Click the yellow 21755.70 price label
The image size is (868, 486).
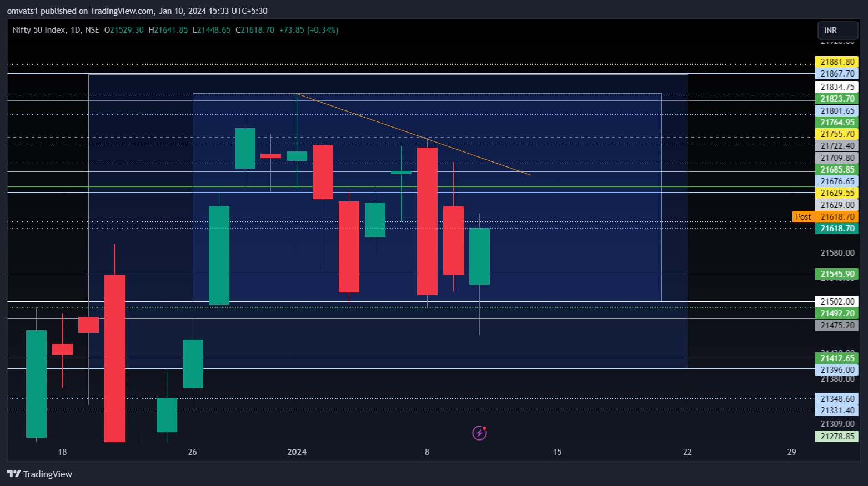(837, 134)
